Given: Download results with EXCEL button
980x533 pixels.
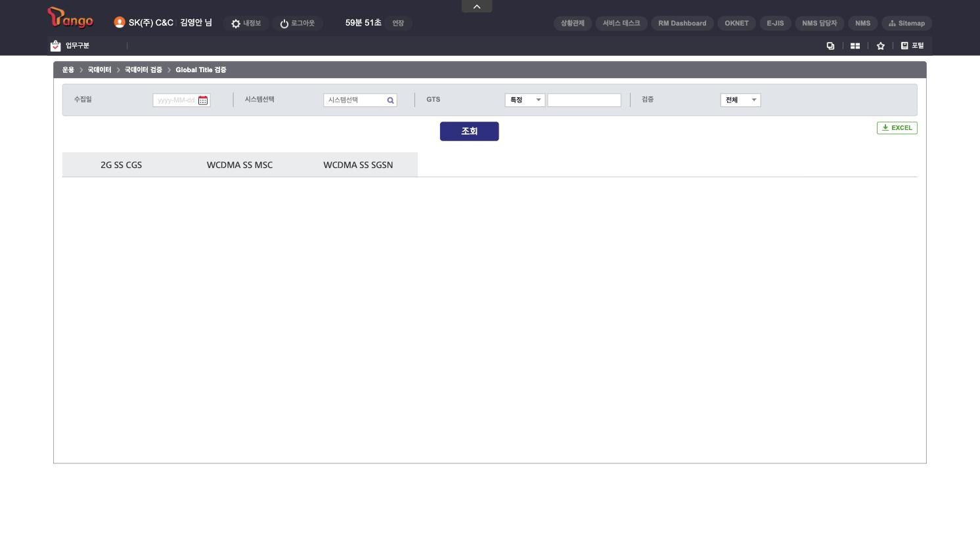Looking at the screenshot, I should click(x=897, y=128).
